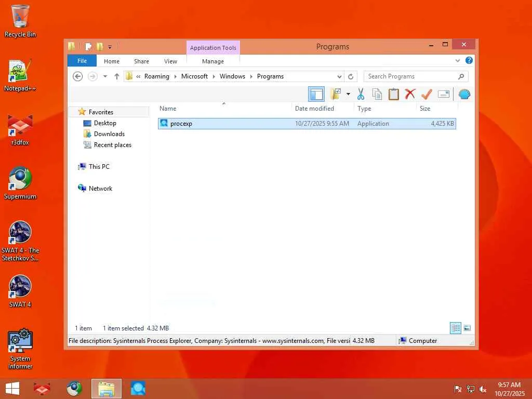
Task: Click Programs in the address breadcrumb
Action: point(270,76)
